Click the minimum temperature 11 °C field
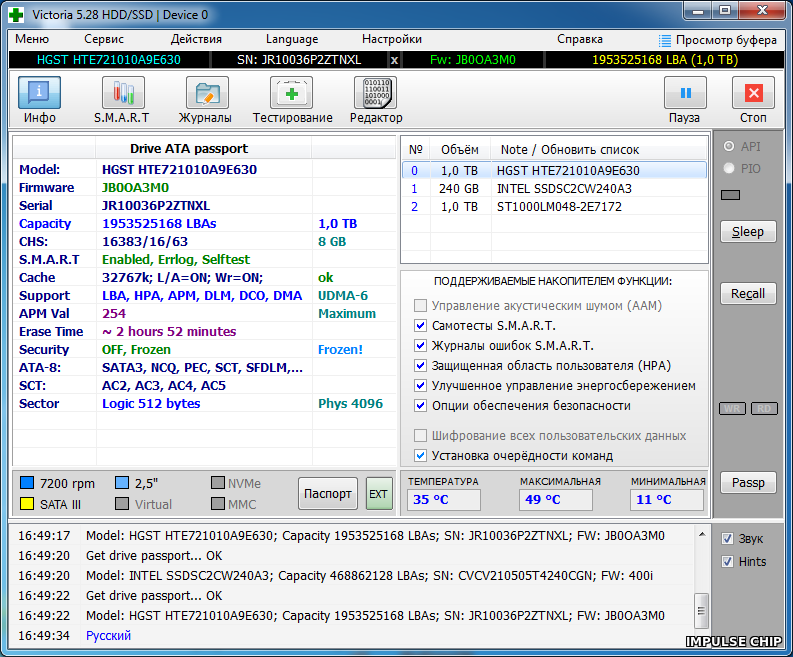Viewport: 793px width, 657px height. coord(667,500)
